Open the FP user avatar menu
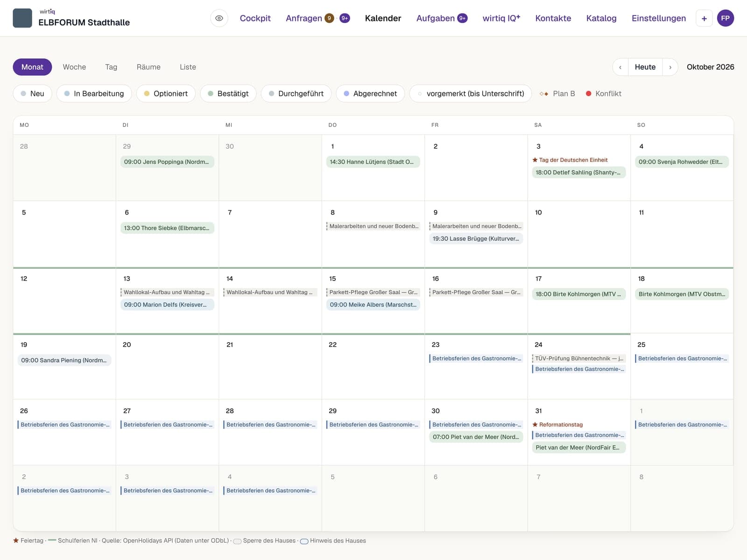This screenshot has height=560, width=747. [725, 18]
